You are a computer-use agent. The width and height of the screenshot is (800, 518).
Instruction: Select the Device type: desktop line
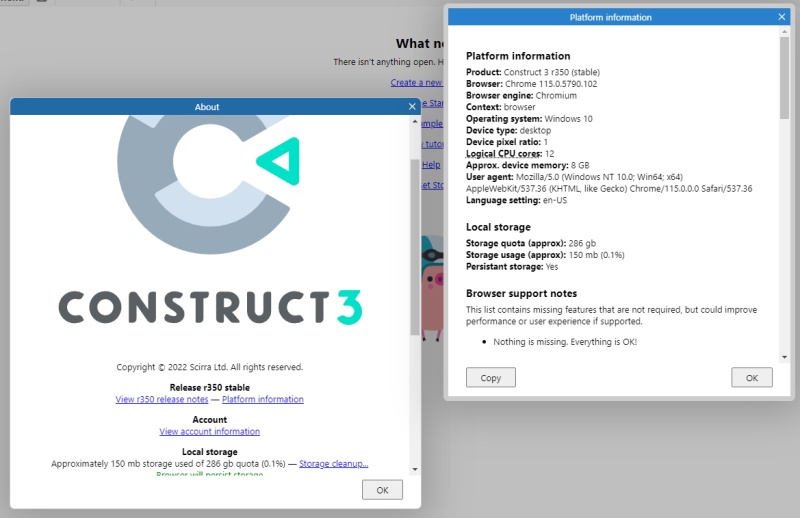508,130
